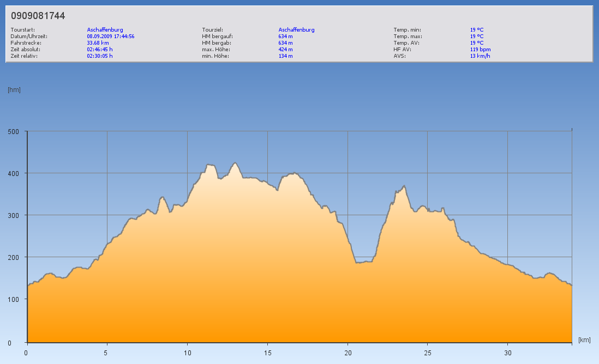
Task: Click the Temp. max label
Action: pyautogui.click(x=408, y=37)
